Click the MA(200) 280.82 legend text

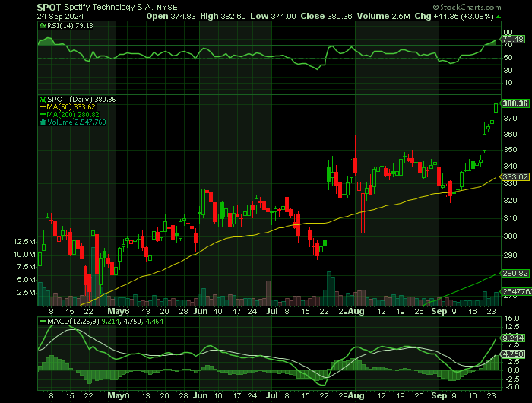click(73, 115)
